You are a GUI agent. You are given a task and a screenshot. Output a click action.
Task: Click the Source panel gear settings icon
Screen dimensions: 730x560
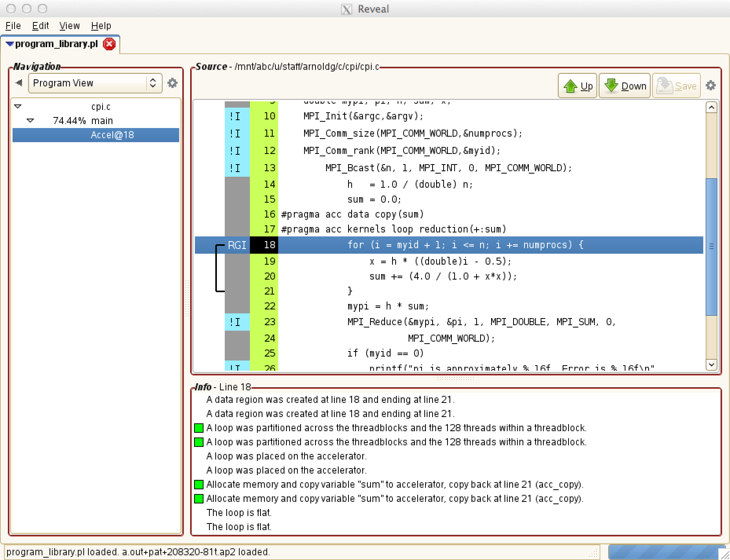point(710,85)
